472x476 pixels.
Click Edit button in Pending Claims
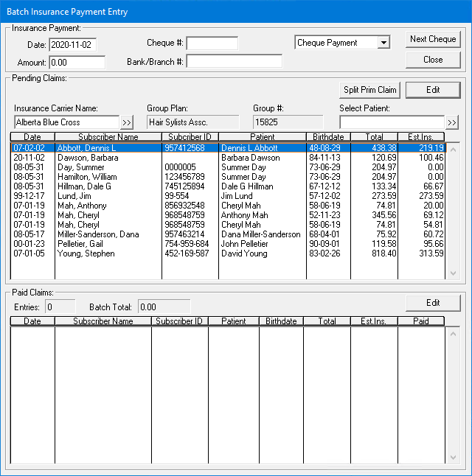[433, 90]
